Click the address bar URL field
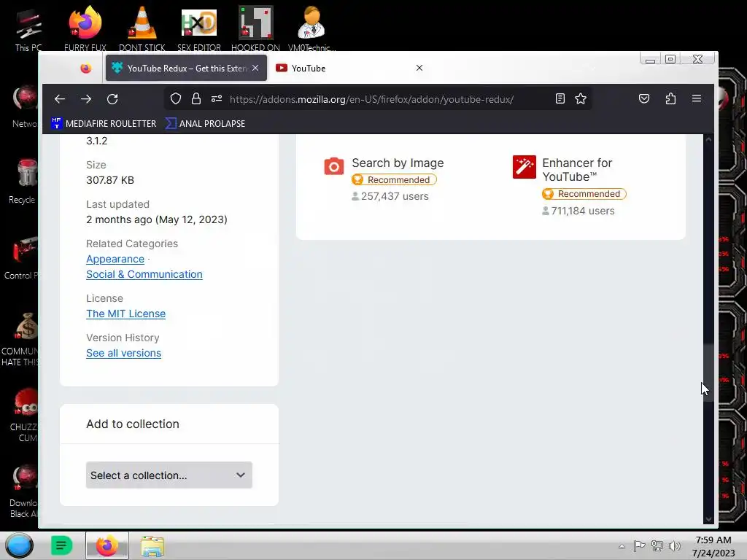 pyautogui.click(x=371, y=99)
